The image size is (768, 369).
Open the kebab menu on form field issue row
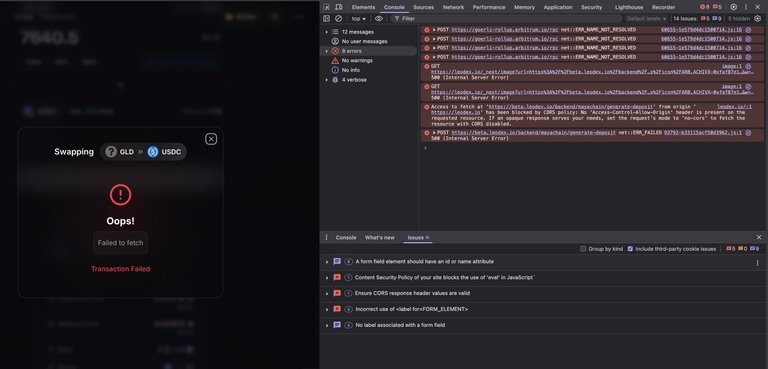pyautogui.click(x=758, y=263)
